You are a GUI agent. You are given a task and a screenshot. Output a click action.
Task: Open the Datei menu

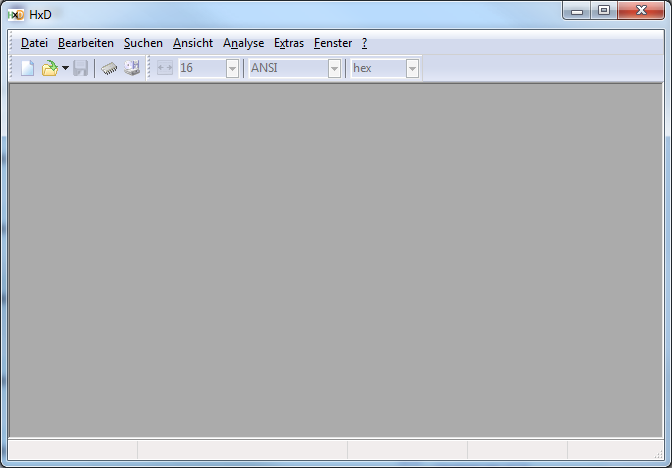coord(34,43)
